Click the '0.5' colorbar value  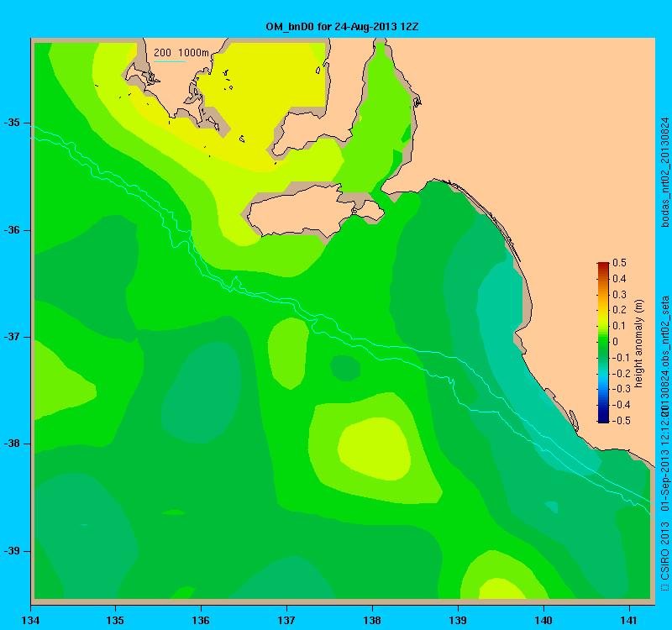click(619, 263)
